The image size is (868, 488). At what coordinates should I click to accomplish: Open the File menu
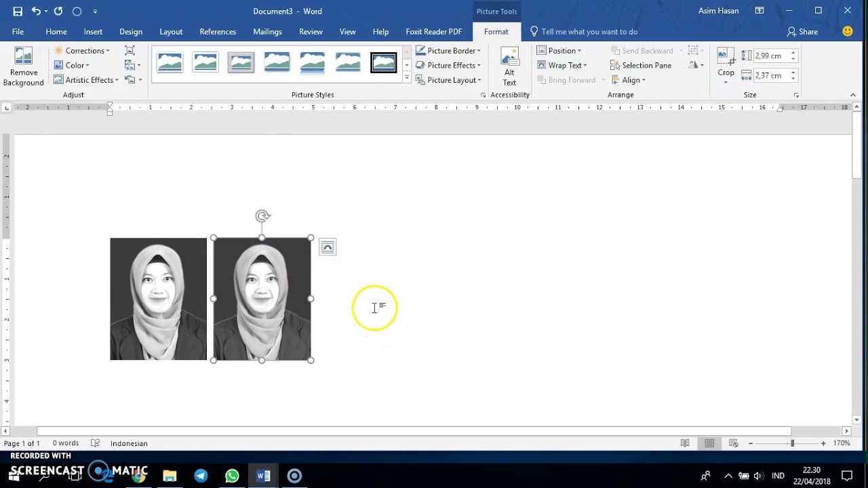pyautogui.click(x=18, y=32)
